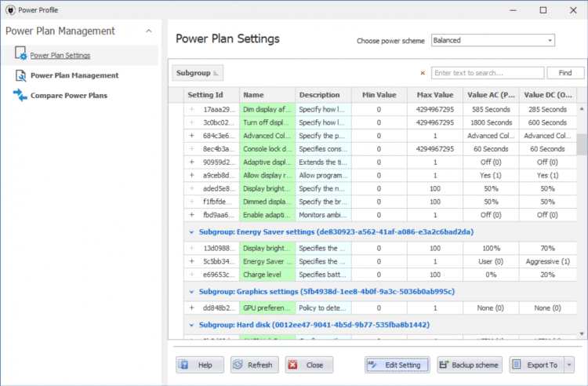Click the plus icon beside GPU preference row

click(x=191, y=308)
